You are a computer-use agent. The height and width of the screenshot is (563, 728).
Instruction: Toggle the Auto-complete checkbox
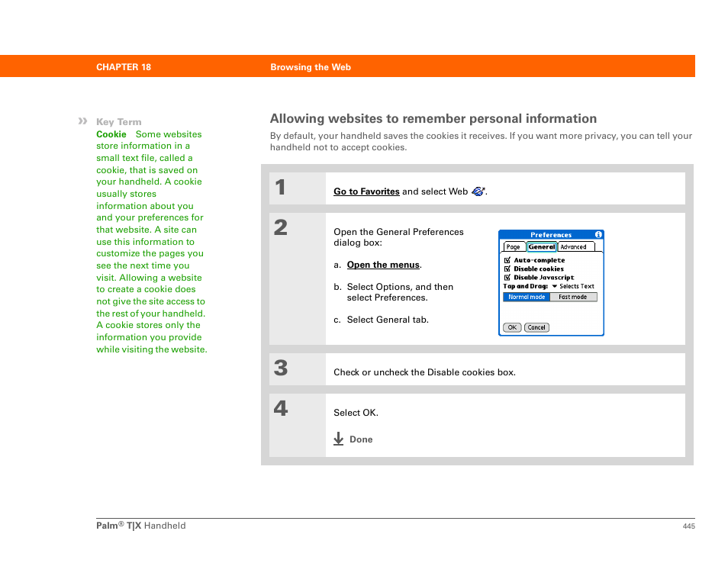(507, 260)
